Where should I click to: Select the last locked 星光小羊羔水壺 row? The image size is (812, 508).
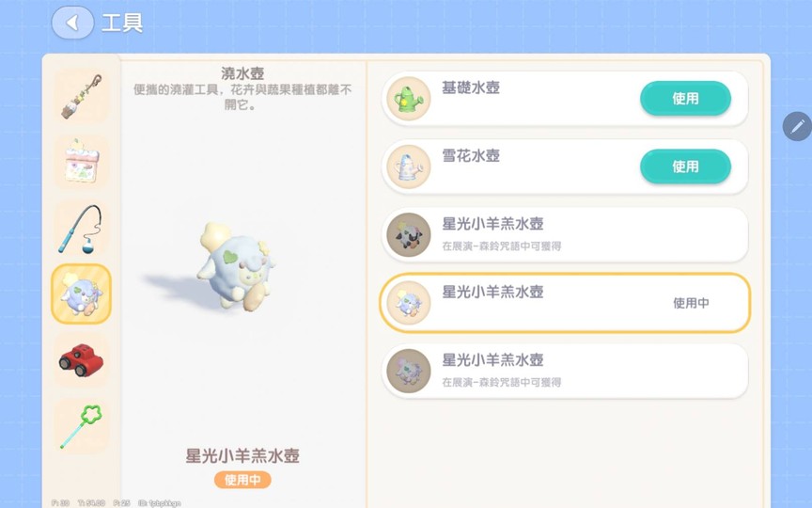click(565, 371)
